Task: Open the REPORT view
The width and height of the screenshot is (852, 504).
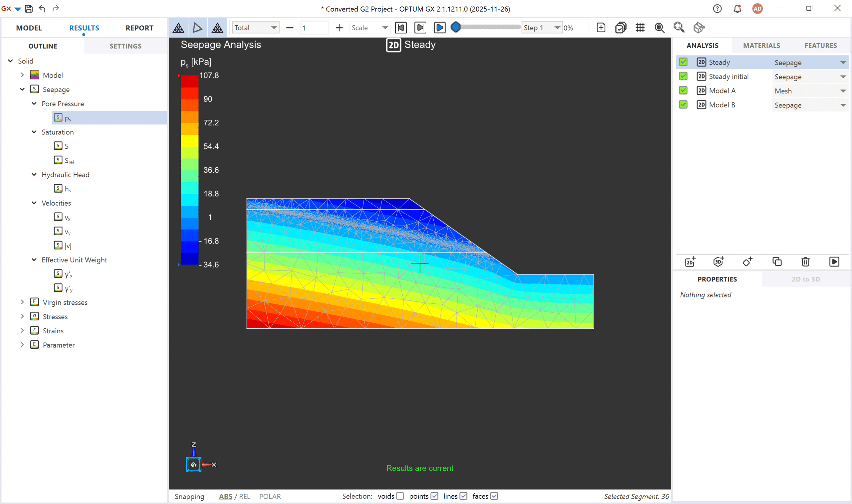Action: point(139,28)
